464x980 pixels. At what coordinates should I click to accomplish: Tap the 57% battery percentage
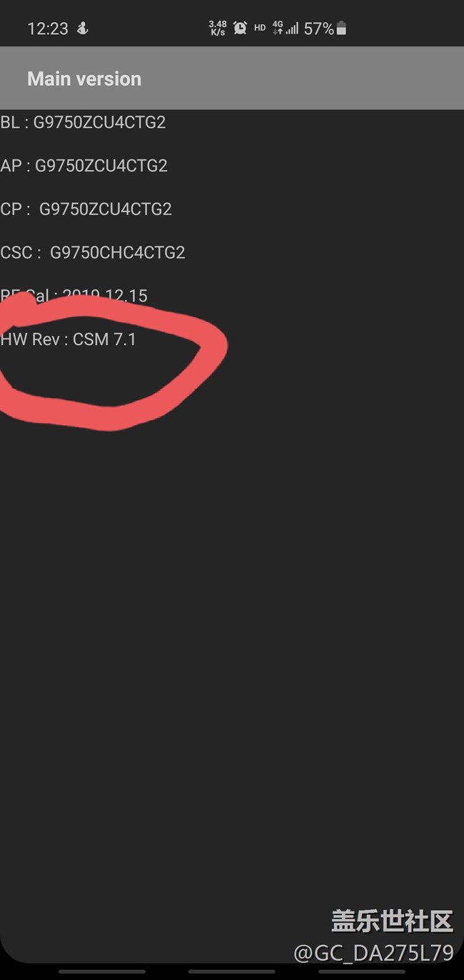point(318,29)
